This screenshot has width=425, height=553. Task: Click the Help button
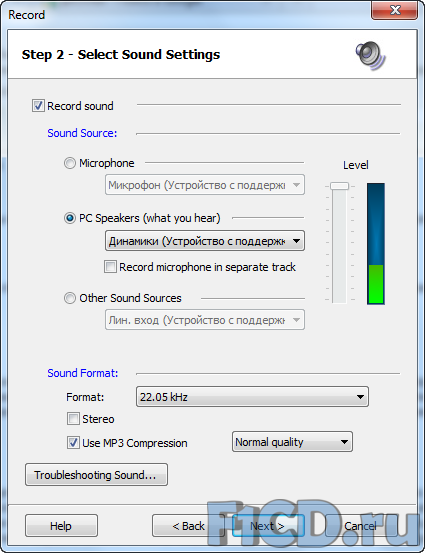coord(61,526)
